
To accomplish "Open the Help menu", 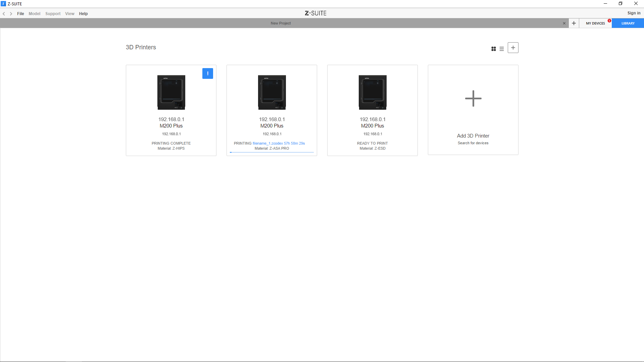I will [x=83, y=14].
